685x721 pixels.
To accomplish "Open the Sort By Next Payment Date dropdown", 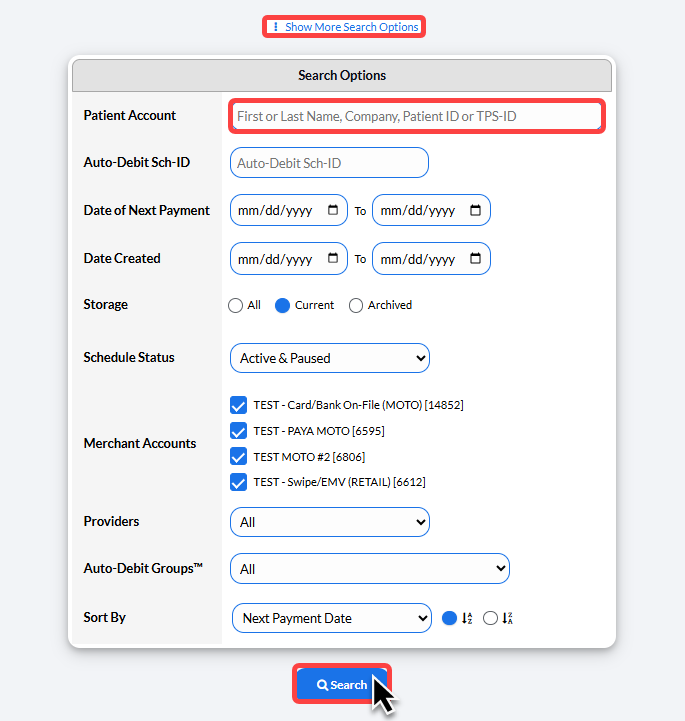I will click(x=332, y=618).
